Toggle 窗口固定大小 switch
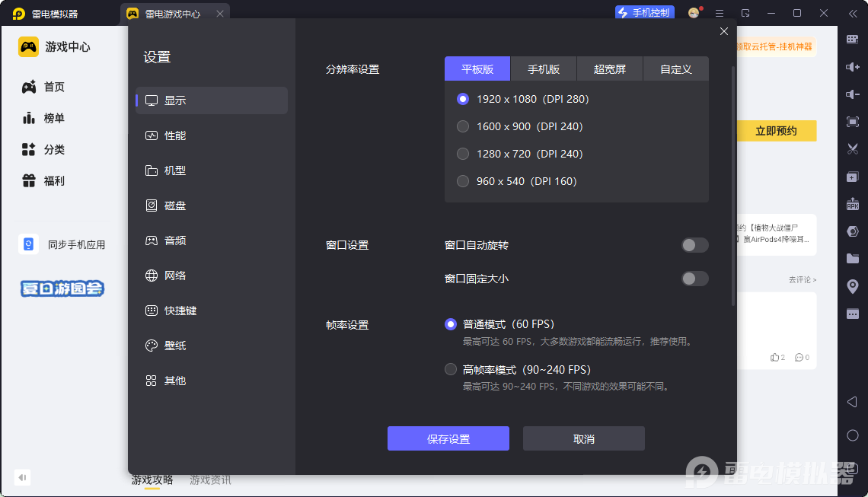The width and height of the screenshot is (868, 497). (694, 279)
